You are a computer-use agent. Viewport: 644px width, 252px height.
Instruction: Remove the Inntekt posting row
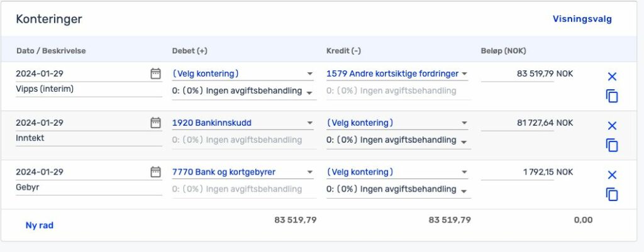click(612, 126)
